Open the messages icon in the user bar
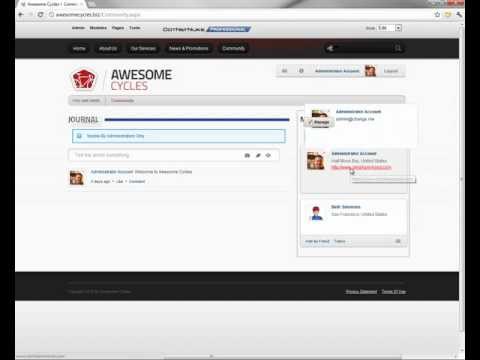This screenshot has width=480, height=360. coord(284,71)
